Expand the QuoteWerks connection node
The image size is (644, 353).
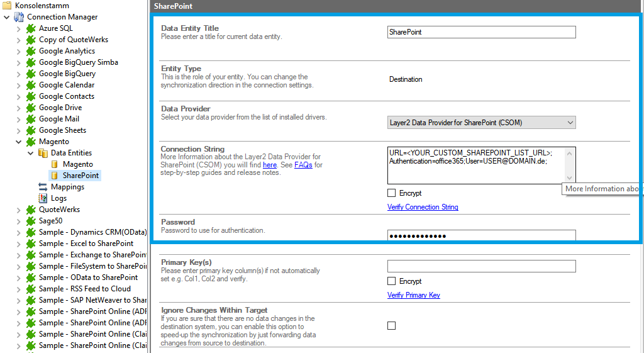pyautogui.click(x=18, y=210)
